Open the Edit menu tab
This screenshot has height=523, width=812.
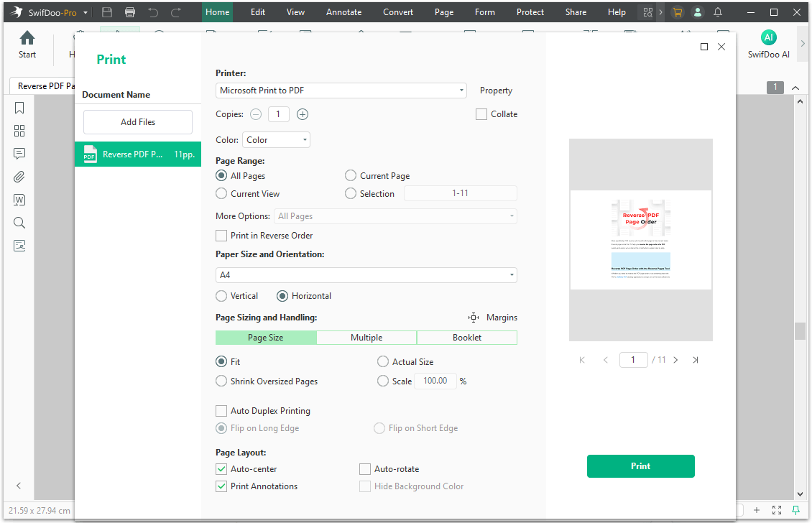tap(258, 12)
